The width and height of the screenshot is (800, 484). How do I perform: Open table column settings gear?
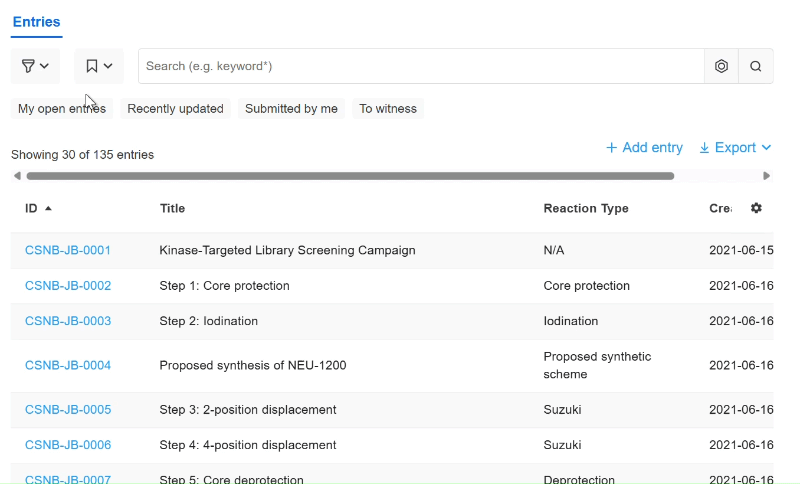[756, 208]
